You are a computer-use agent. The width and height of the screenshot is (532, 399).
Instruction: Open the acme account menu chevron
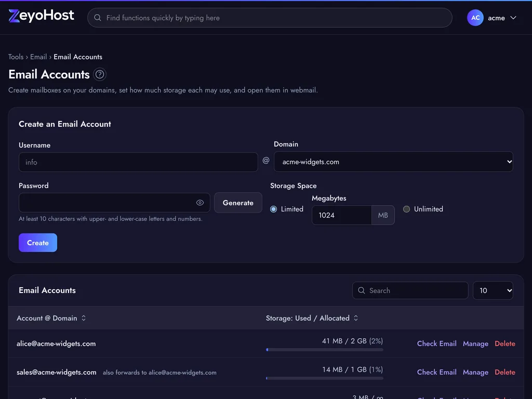(x=513, y=18)
